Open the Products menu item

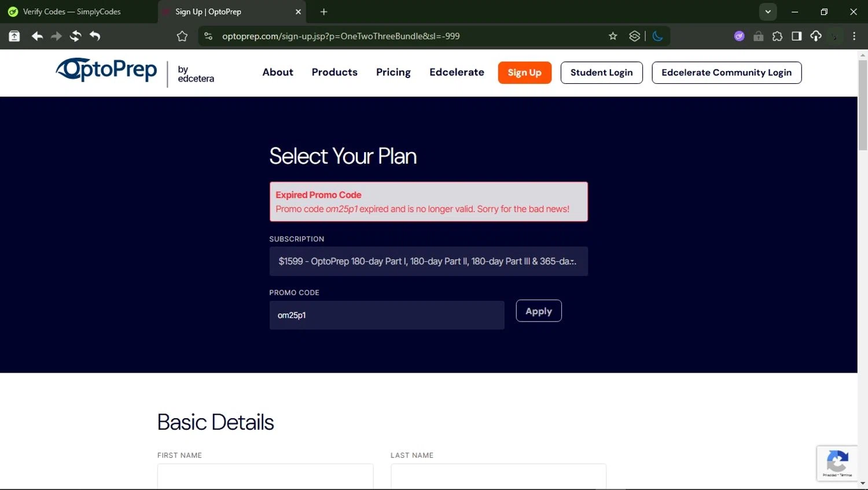(334, 72)
